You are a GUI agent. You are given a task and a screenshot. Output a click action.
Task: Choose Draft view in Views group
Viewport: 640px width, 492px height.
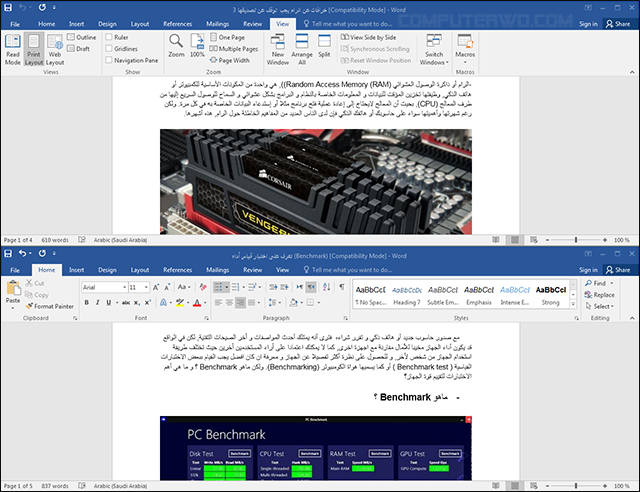pos(78,49)
